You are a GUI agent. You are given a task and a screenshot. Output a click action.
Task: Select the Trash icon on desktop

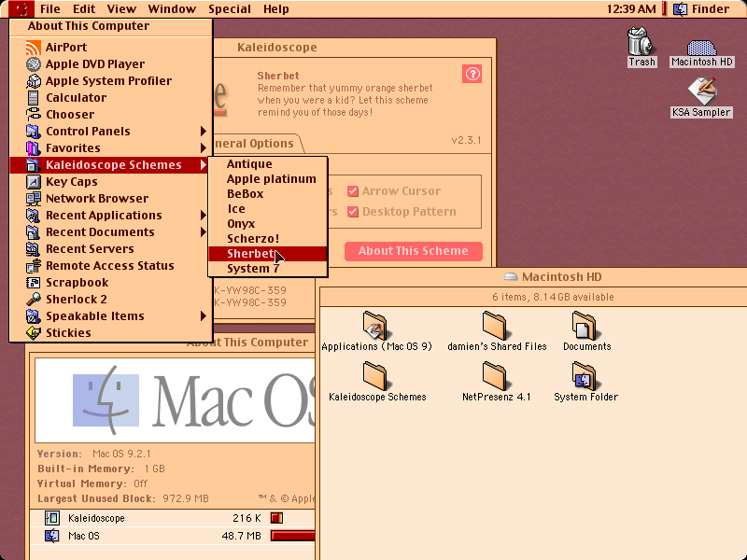641,41
